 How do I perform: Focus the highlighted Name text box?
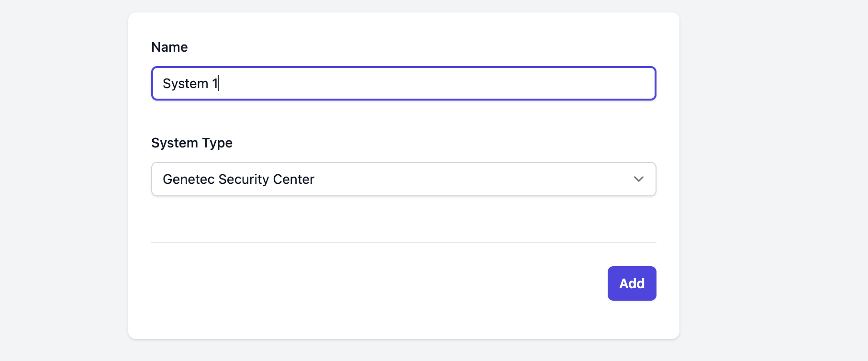pos(403,83)
